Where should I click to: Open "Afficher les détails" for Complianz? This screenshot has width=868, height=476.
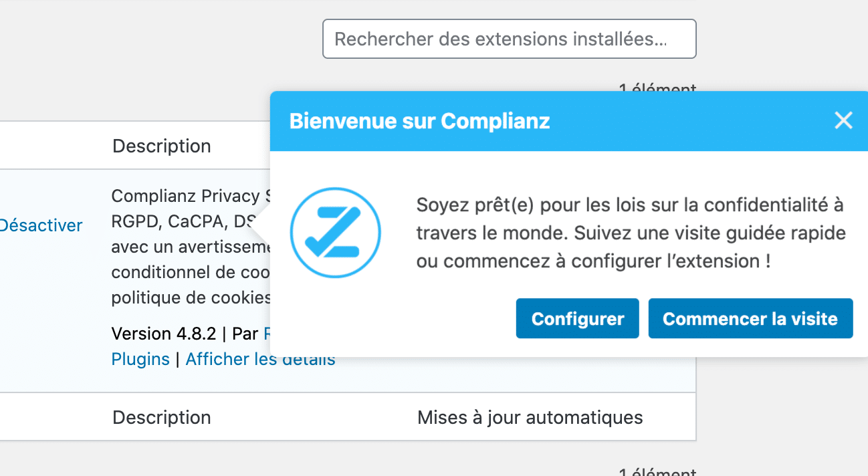[x=260, y=359]
